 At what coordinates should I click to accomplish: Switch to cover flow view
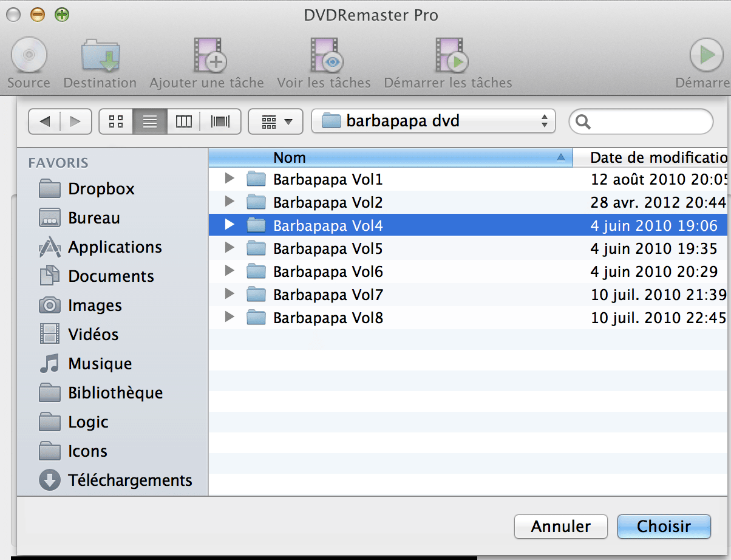click(x=220, y=121)
